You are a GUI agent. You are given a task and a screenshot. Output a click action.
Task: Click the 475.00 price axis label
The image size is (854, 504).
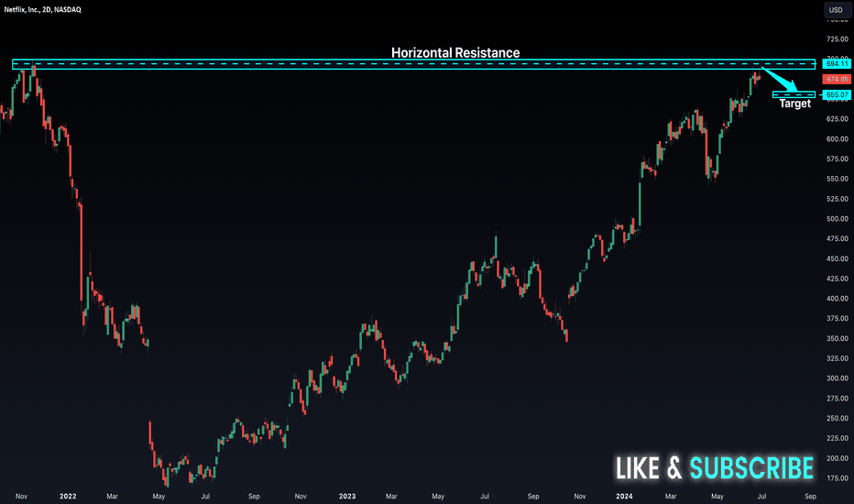(838, 238)
